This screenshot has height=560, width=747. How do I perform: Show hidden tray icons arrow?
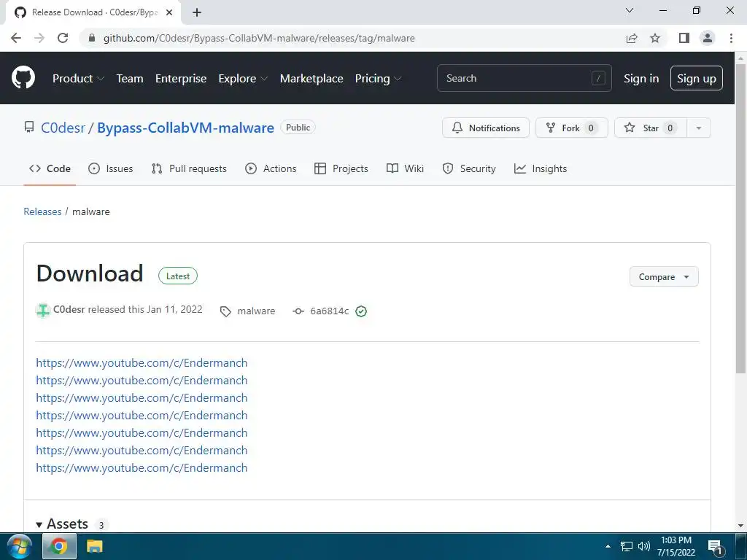[x=608, y=546]
